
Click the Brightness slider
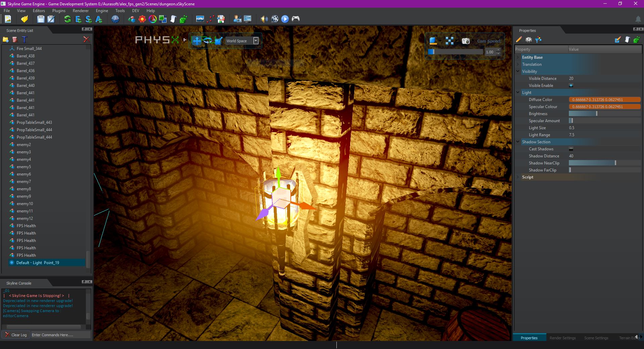pos(605,114)
